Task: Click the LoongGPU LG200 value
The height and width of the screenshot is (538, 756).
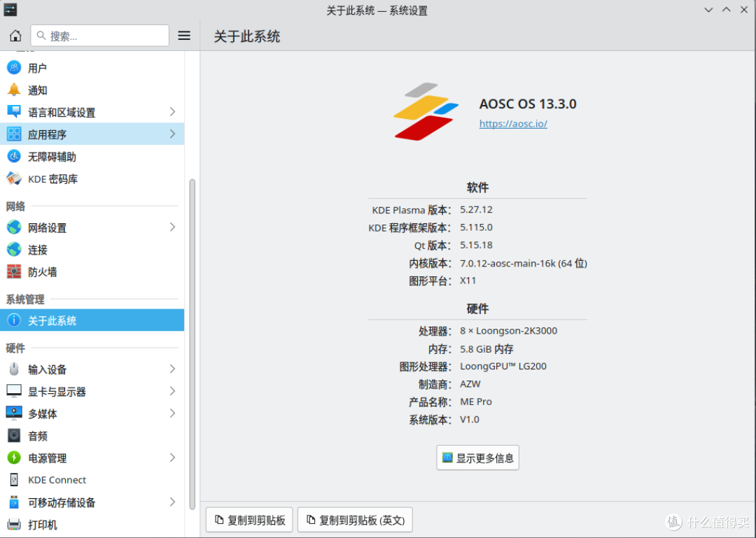Action: [x=503, y=366]
